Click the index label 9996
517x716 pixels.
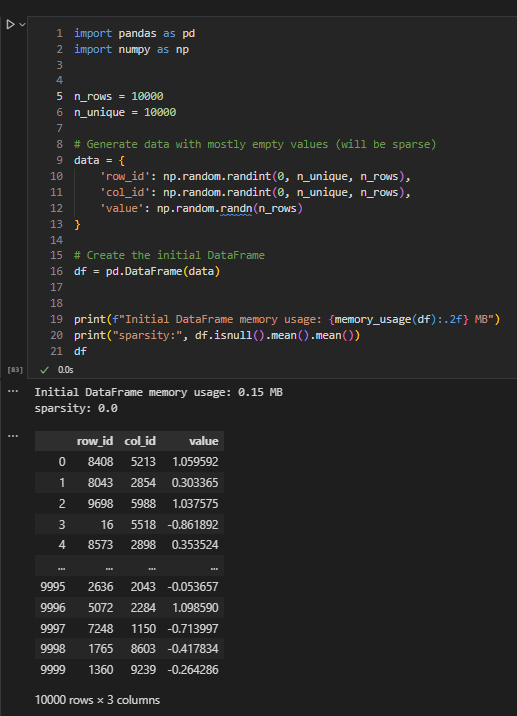[x=53, y=608]
